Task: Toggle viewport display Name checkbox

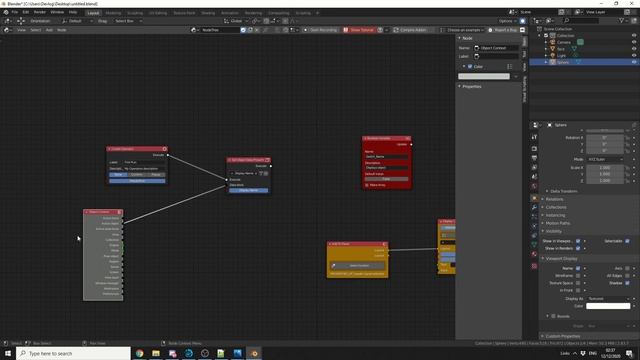Action: [x=578, y=269]
